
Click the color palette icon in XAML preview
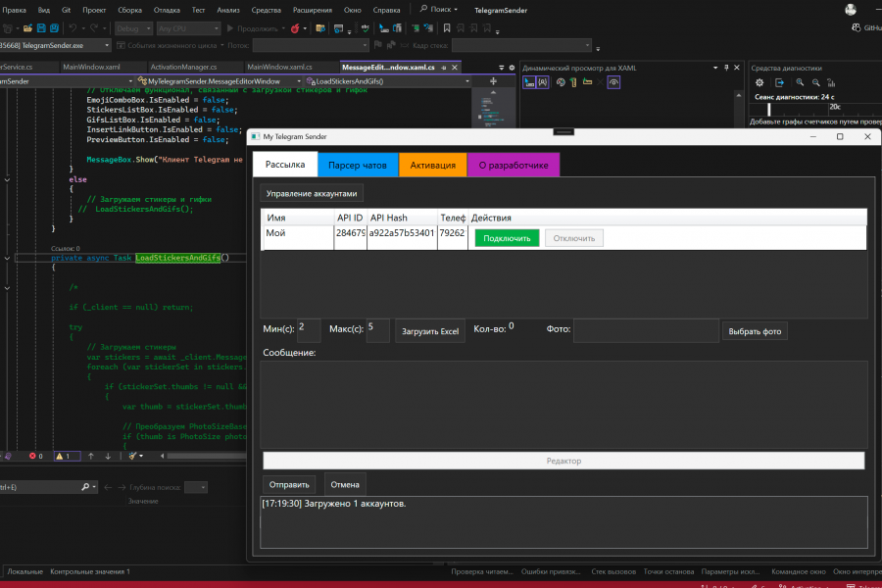tap(561, 82)
